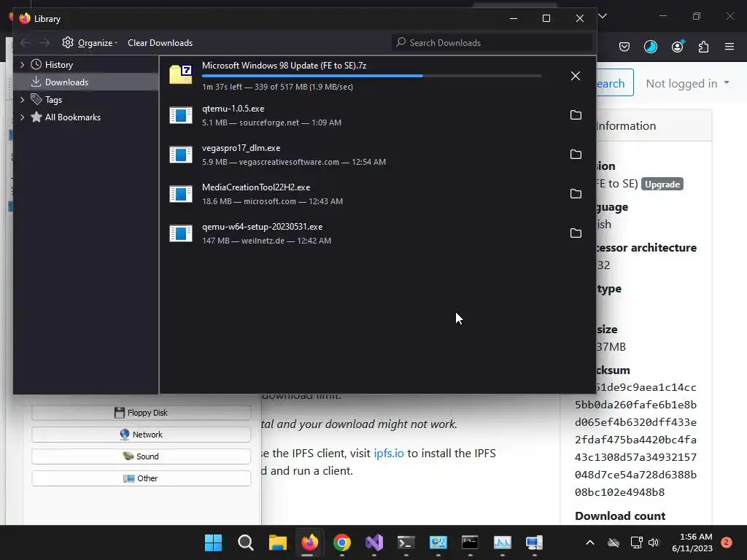Open Pocket icon in Firefox toolbar

624,47
